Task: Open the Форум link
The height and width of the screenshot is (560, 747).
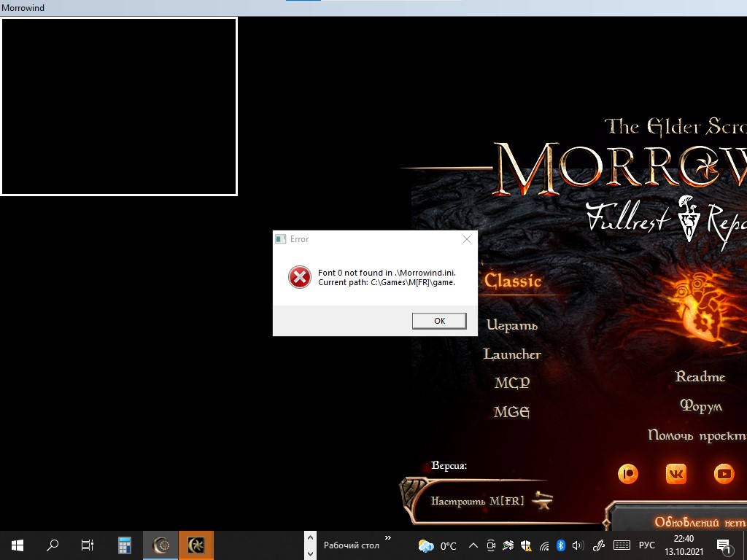Action: (x=700, y=406)
